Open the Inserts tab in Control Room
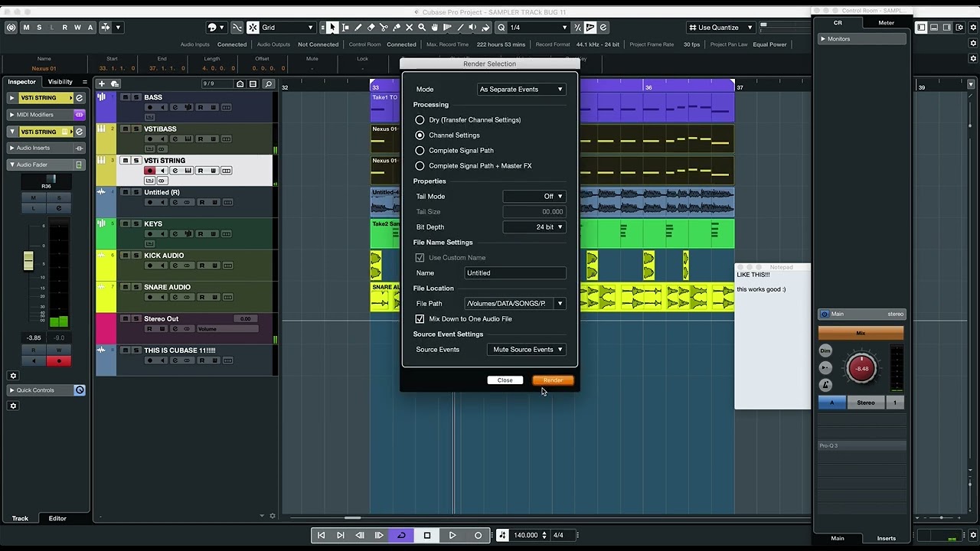Screen dimensions: 980x551 pos(886,538)
